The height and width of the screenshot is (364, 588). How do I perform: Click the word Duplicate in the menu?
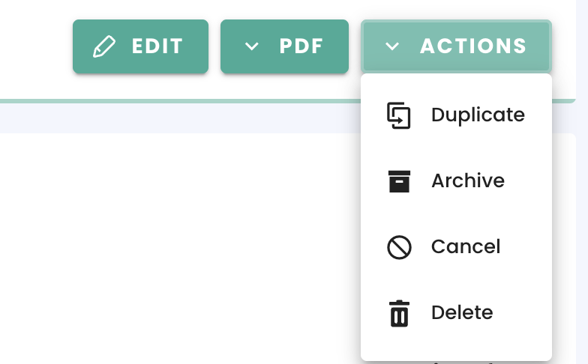(x=478, y=115)
